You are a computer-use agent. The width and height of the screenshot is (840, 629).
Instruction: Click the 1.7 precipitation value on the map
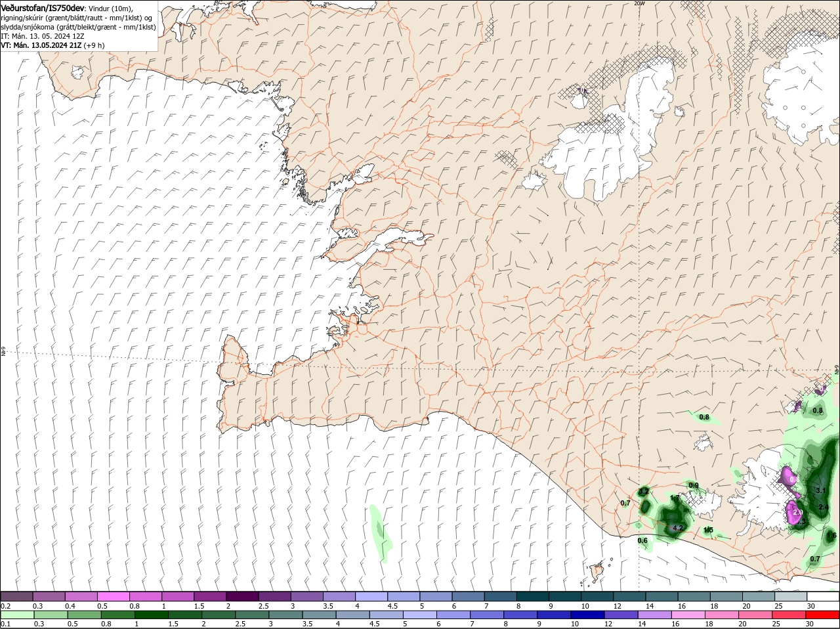[x=675, y=499]
